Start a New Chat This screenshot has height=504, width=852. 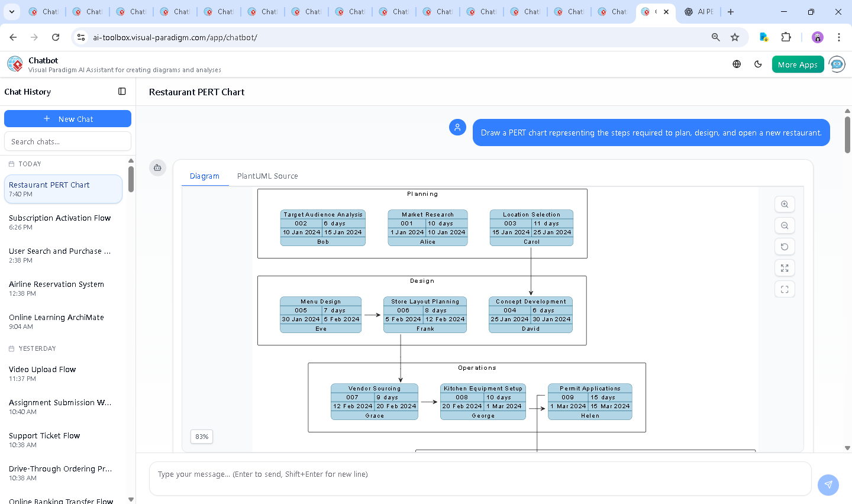click(x=67, y=118)
